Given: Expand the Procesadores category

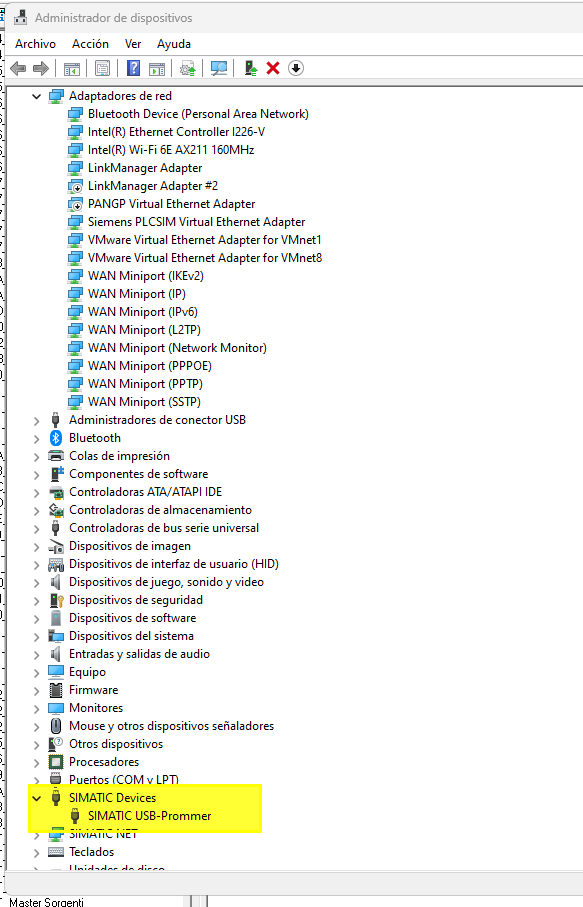Looking at the screenshot, I should click(36, 762).
